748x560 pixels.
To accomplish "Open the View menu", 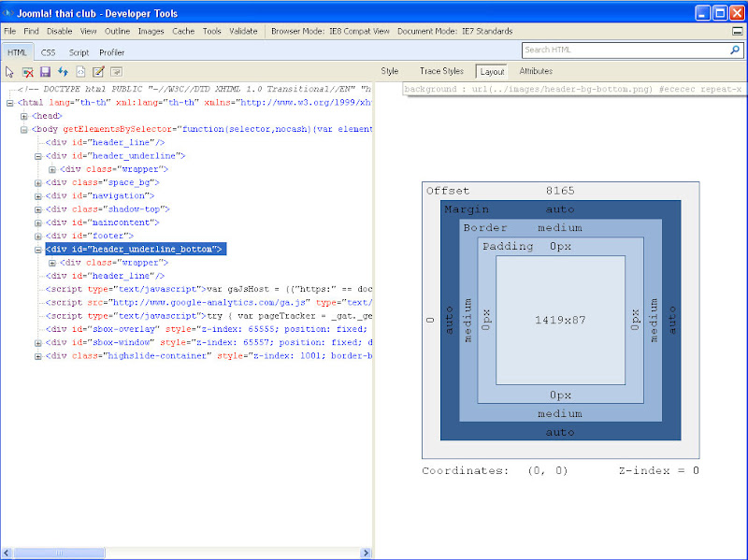I will coord(88,31).
